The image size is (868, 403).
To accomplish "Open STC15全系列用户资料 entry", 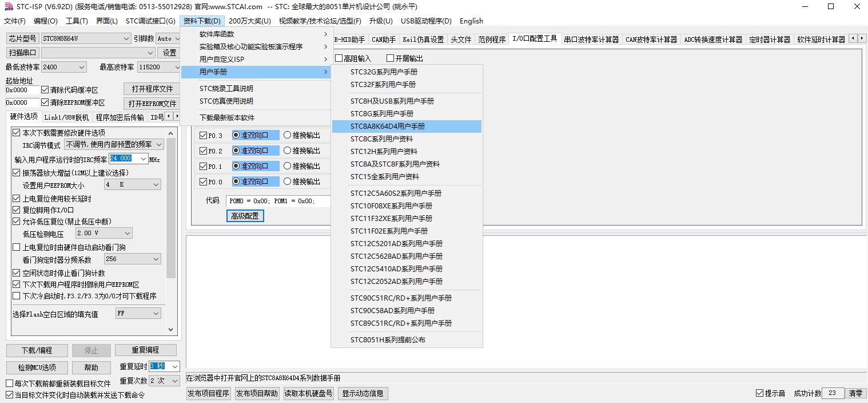I will [407, 176].
